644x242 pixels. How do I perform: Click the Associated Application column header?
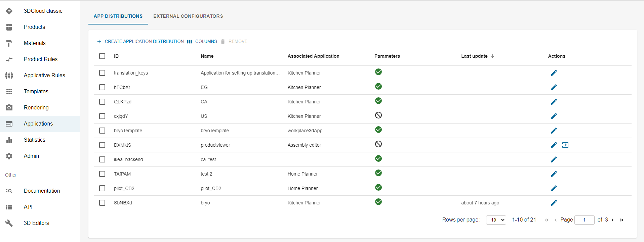[313, 56]
